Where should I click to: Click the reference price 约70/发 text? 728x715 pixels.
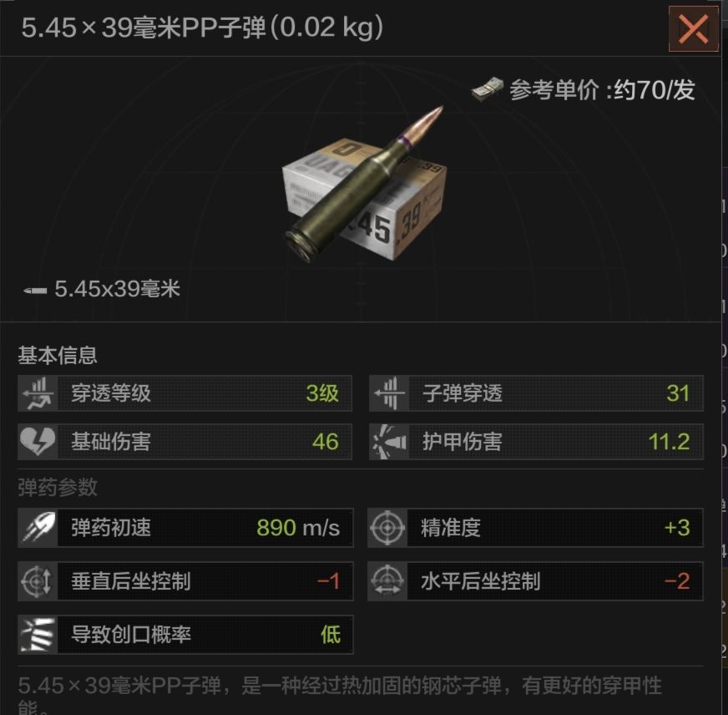point(655,89)
